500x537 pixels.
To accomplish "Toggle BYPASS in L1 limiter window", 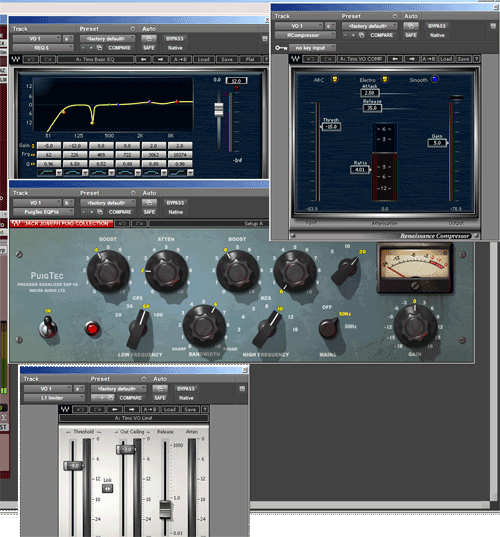I will click(186, 389).
